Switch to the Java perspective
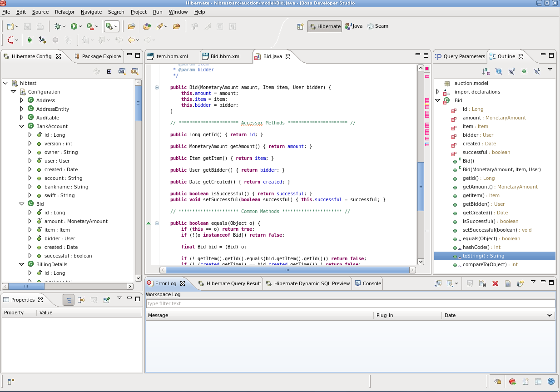The height and width of the screenshot is (392, 560). pyautogui.click(x=354, y=26)
